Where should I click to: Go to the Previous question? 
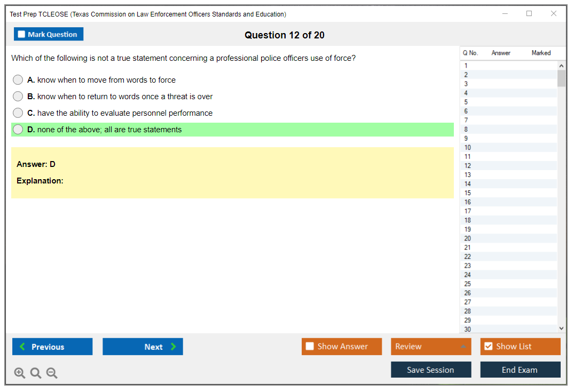pyautogui.click(x=52, y=347)
